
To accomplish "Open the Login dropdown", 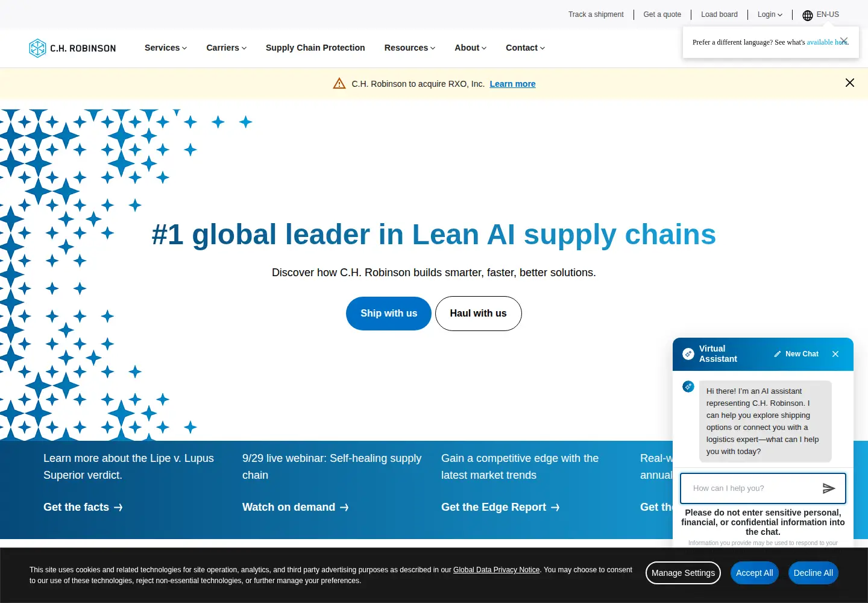I will click(x=770, y=14).
